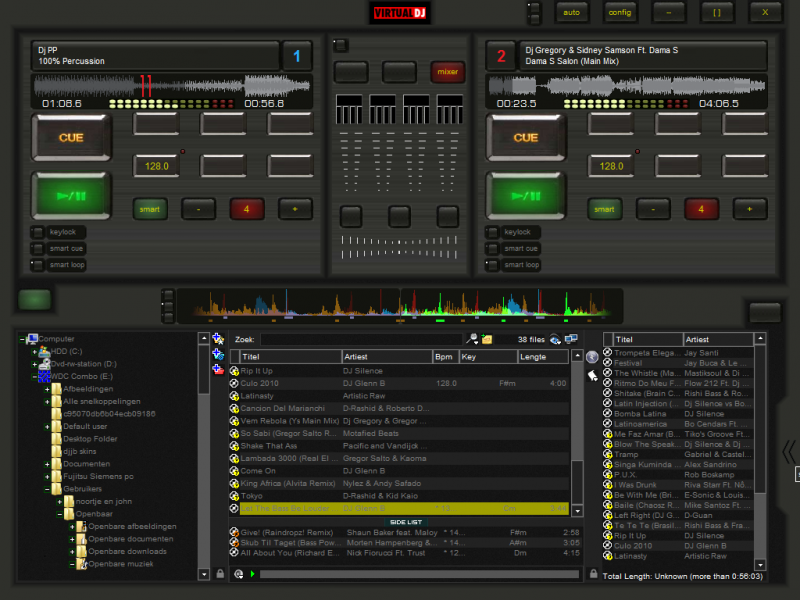Expand the HDD (C:) tree node
The width and height of the screenshot is (800, 600).
34,352
